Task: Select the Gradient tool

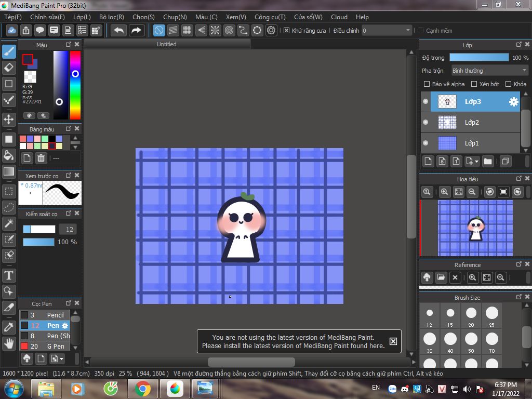Action: [x=9, y=171]
